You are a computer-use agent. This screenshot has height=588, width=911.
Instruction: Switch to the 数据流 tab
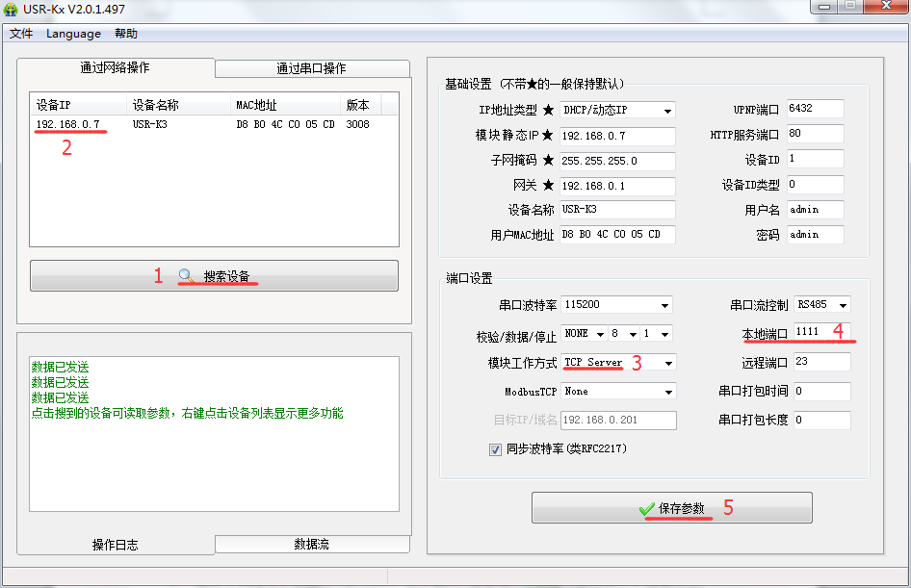(x=311, y=544)
